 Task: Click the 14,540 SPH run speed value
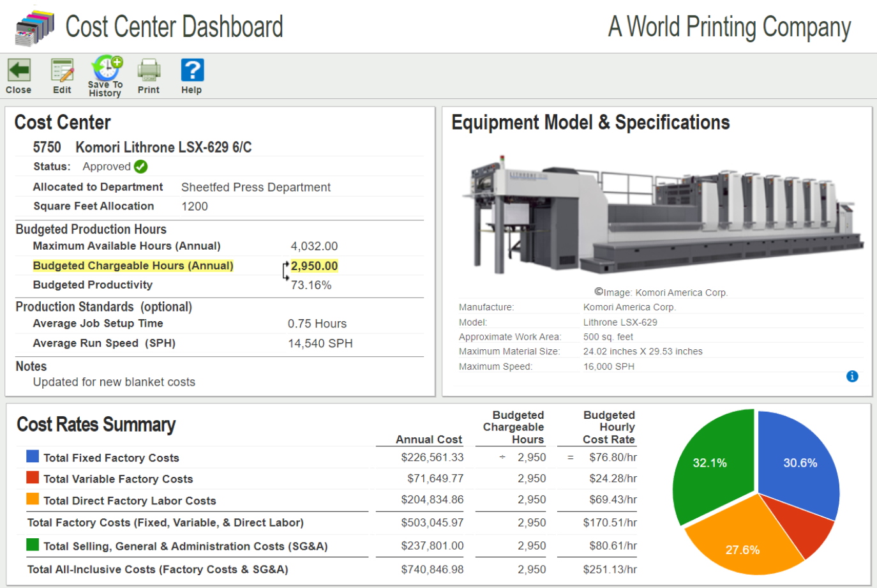[320, 343]
